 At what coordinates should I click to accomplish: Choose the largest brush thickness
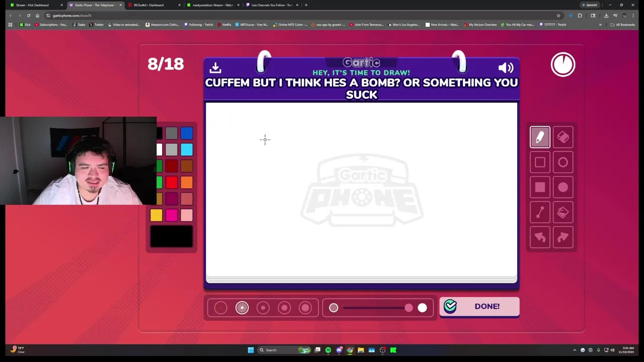(305, 308)
